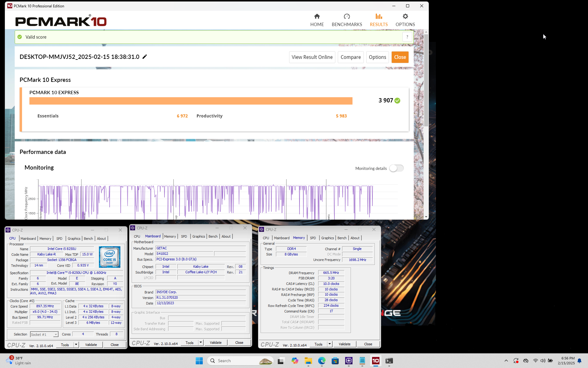This screenshot has width=588, height=368.
Task: Click the Tools button in Mainboard CPU-Z
Action: pyautogui.click(x=190, y=343)
